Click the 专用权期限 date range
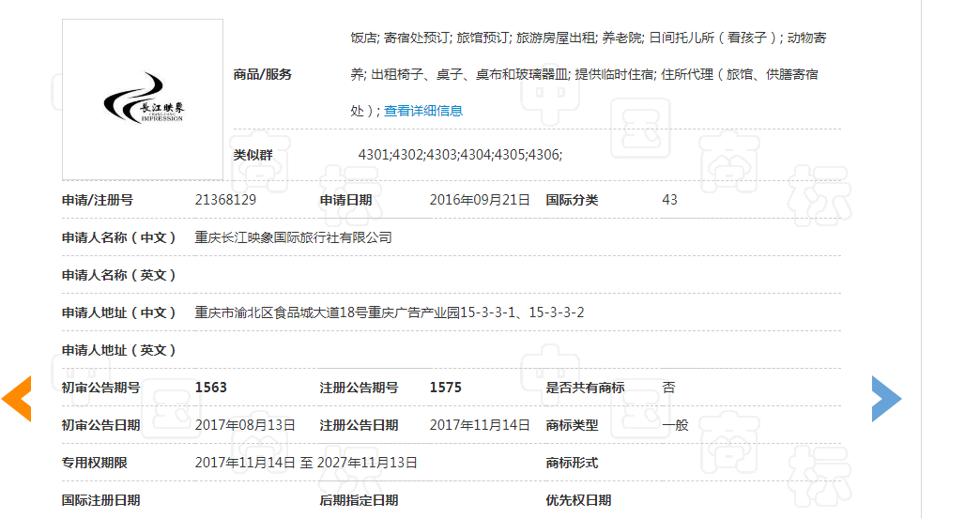 306,463
